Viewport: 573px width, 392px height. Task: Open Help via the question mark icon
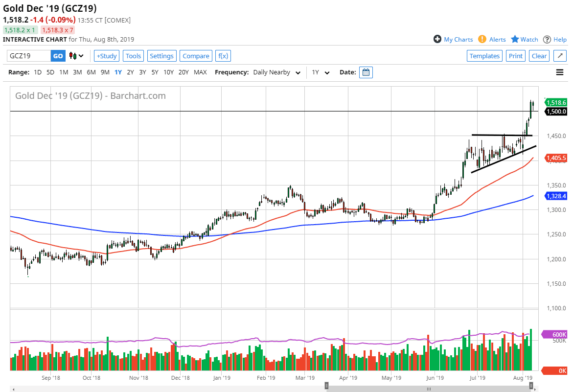(547, 39)
